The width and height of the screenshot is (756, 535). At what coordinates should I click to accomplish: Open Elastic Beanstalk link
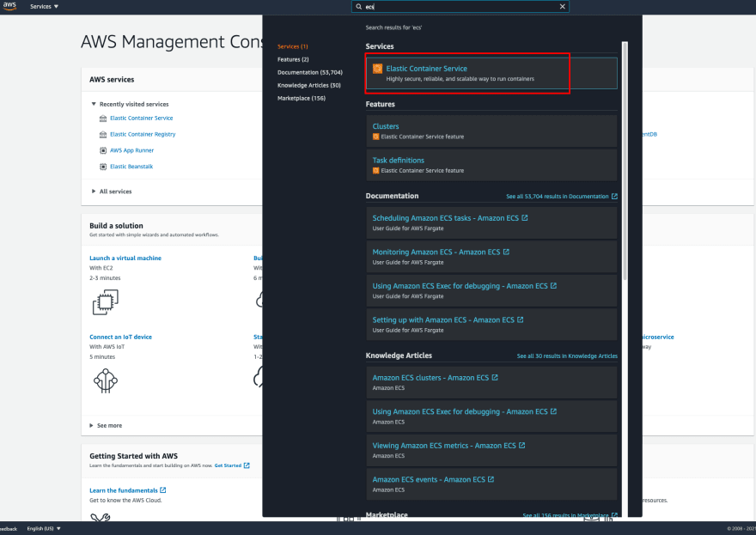click(131, 167)
